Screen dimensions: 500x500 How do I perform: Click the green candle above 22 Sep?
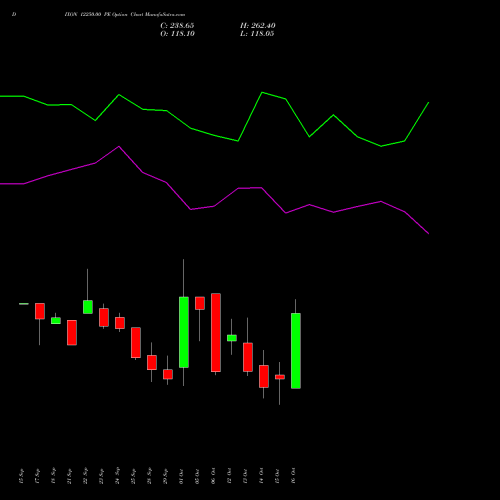pos(88,307)
